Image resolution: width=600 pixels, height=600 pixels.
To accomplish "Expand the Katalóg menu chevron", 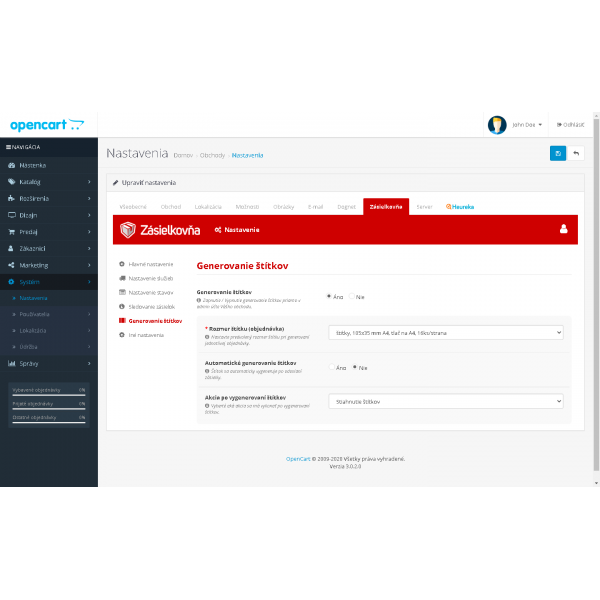I will [x=89, y=182].
